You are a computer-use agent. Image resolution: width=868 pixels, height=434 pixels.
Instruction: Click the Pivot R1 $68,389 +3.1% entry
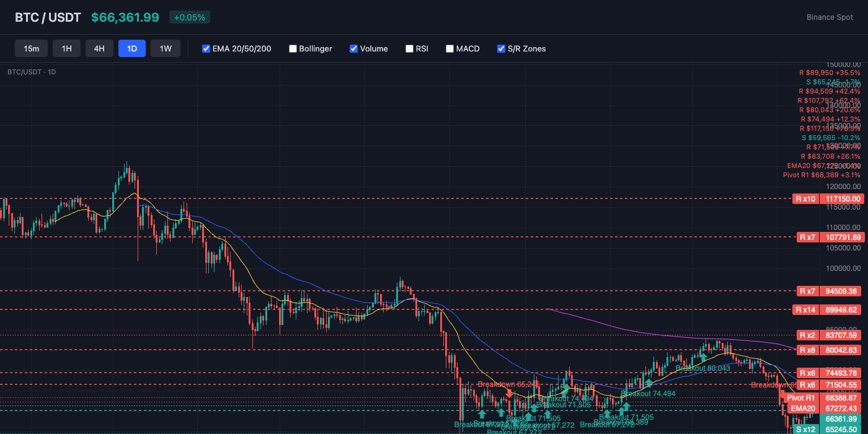821,175
